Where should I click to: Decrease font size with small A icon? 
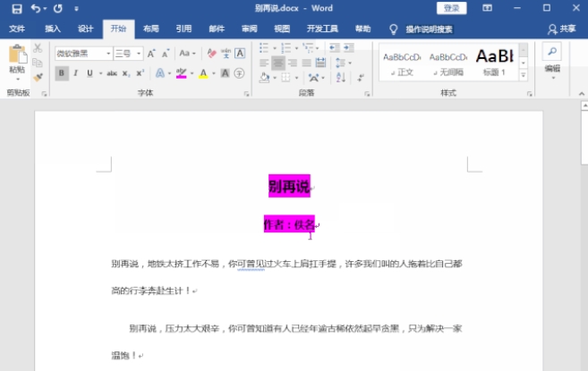166,54
